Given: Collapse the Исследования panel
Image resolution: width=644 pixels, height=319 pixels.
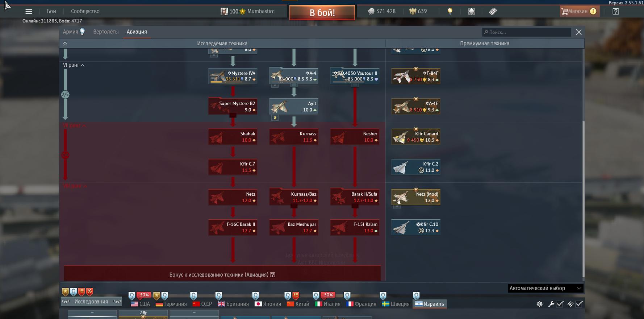Looking at the screenshot, I should point(91,302).
